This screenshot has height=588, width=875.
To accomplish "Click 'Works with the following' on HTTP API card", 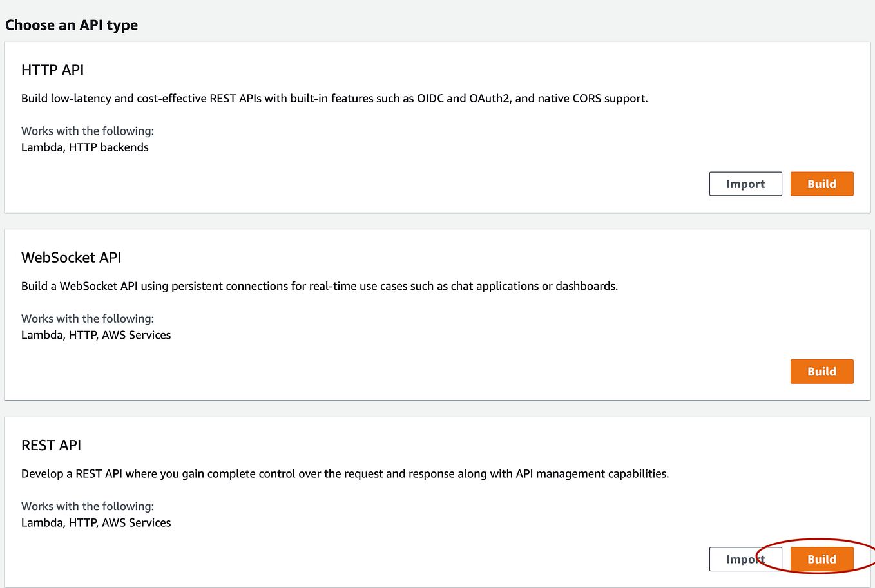I will coord(87,131).
